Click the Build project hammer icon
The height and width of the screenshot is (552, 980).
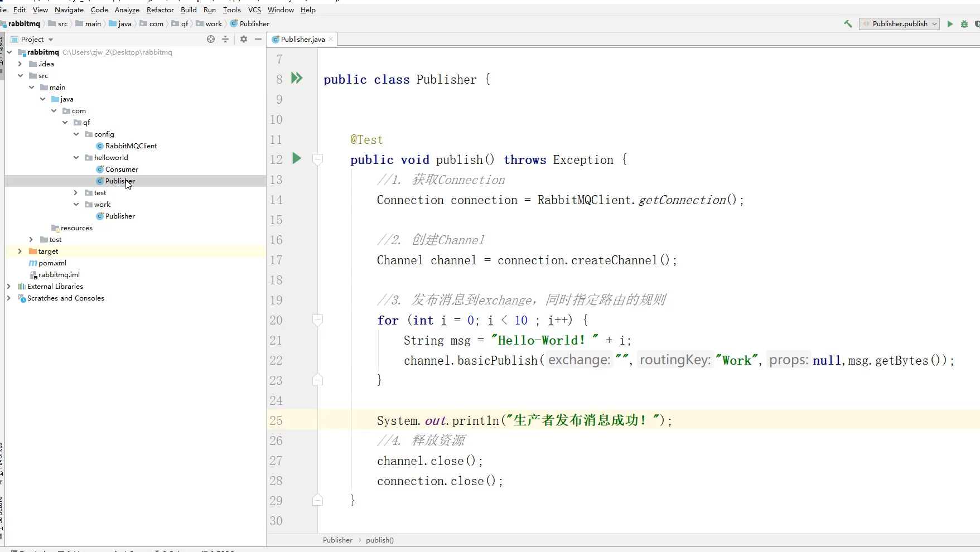tap(848, 24)
